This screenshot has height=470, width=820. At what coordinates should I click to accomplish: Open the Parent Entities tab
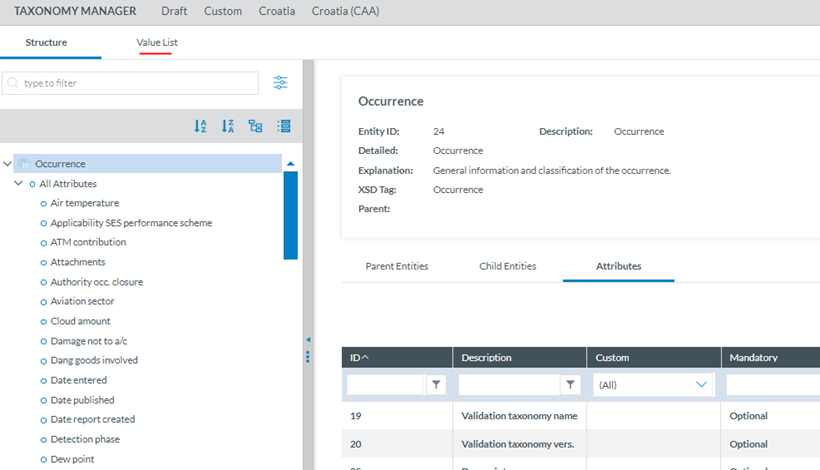click(x=396, y=266)
